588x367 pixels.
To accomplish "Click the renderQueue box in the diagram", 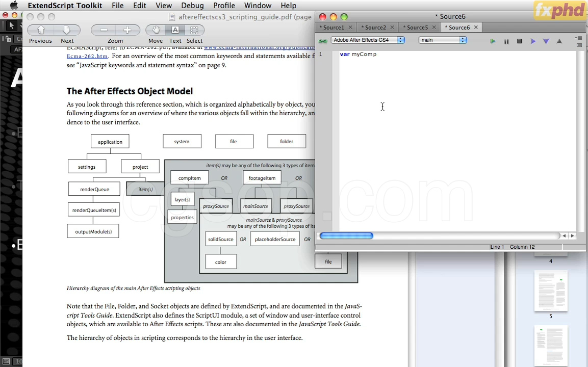I will (94, 189).
